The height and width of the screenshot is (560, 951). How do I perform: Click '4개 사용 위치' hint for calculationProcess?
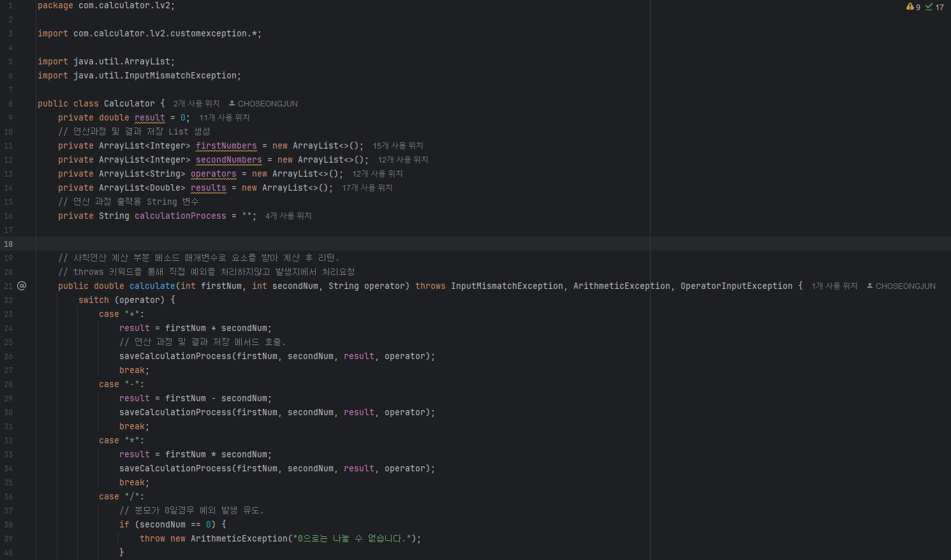tap(288, 216)
